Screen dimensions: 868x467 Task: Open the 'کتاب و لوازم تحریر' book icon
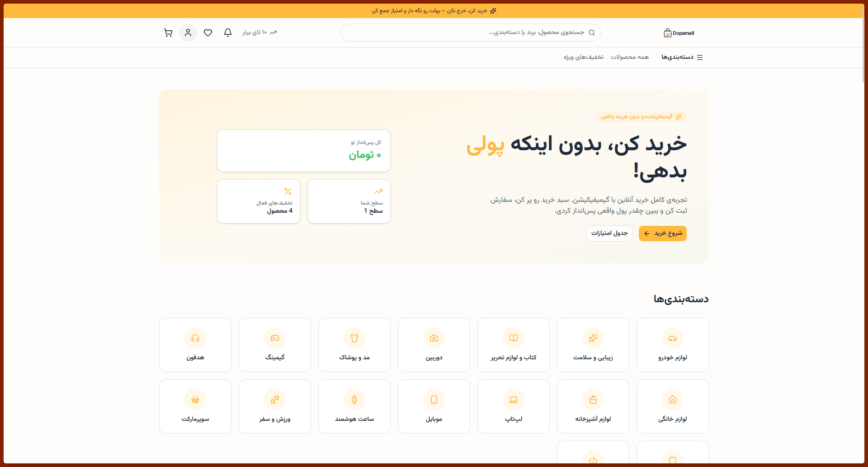(x=514, y=338)
